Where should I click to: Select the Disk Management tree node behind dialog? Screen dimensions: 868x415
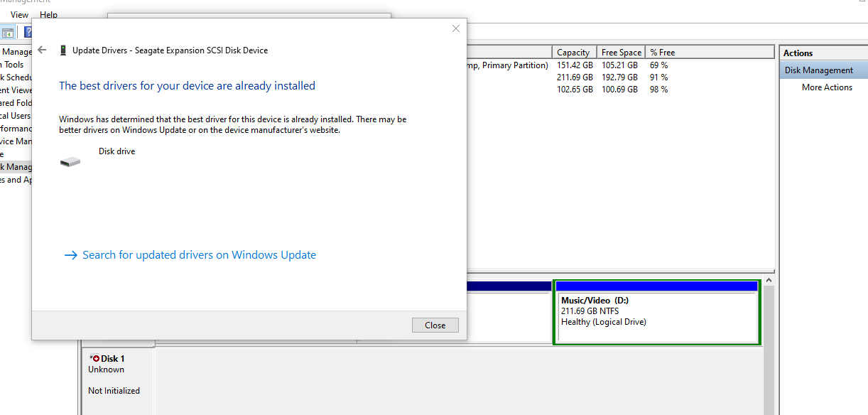[16, 167]
